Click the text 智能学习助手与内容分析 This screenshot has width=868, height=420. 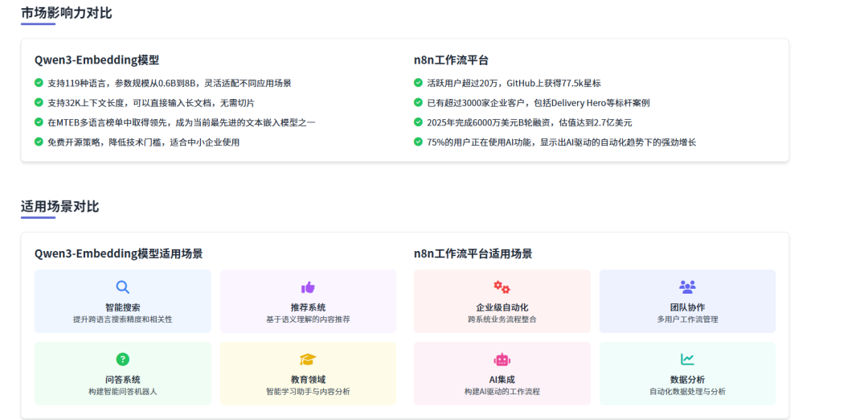(308, 392)
